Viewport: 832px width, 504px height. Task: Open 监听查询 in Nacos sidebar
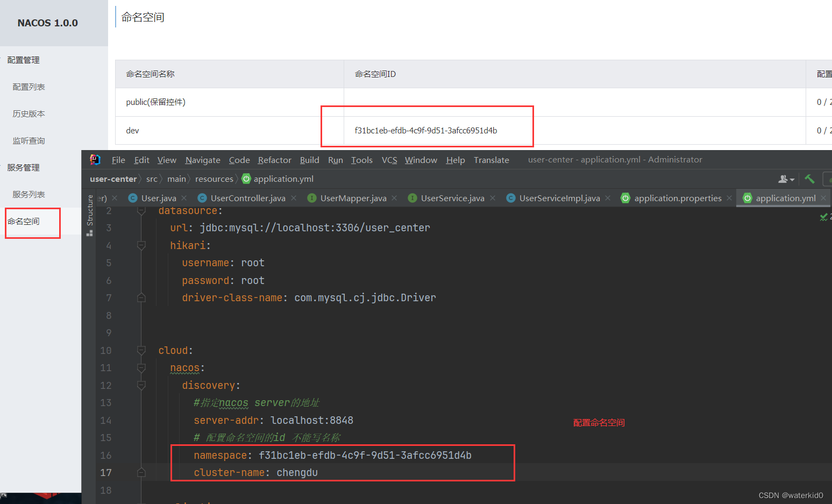click(29, 140)
